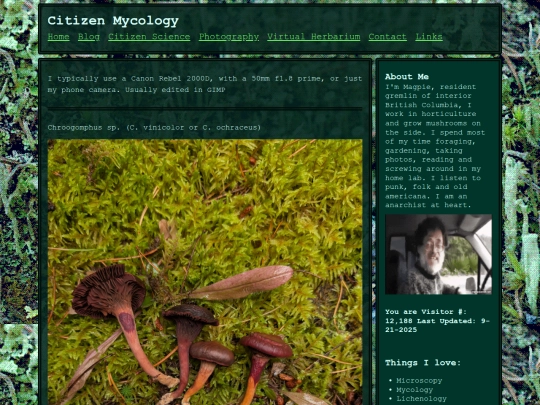Screen dimensions: 540x405
Task: Click the visitor counter text
Action: 437,321
